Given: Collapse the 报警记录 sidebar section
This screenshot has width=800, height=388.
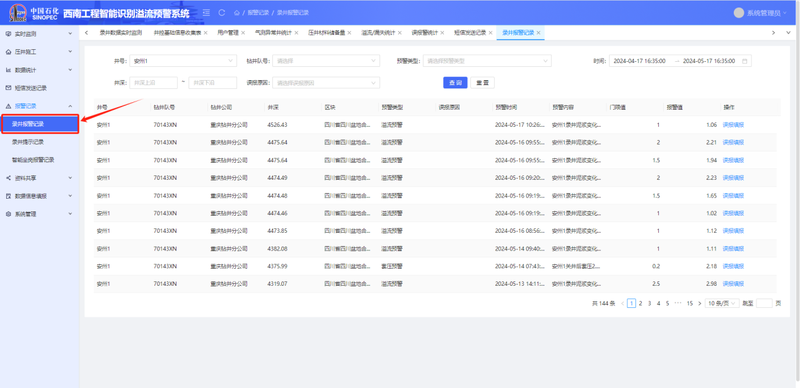Looking at the screenshot, I should click(39, 106).
